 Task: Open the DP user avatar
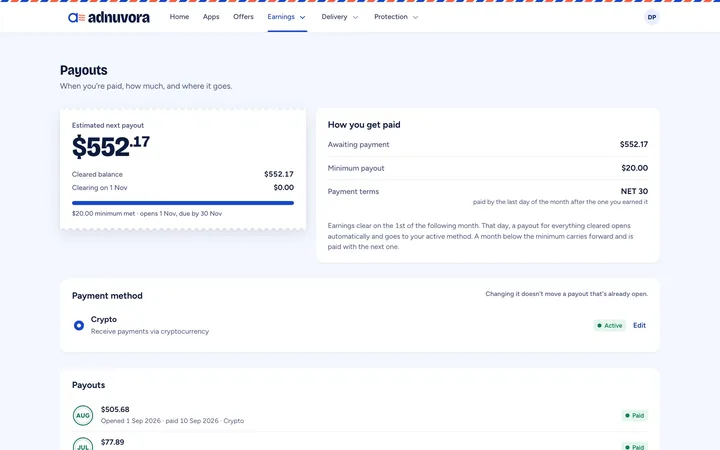(652, 17)
